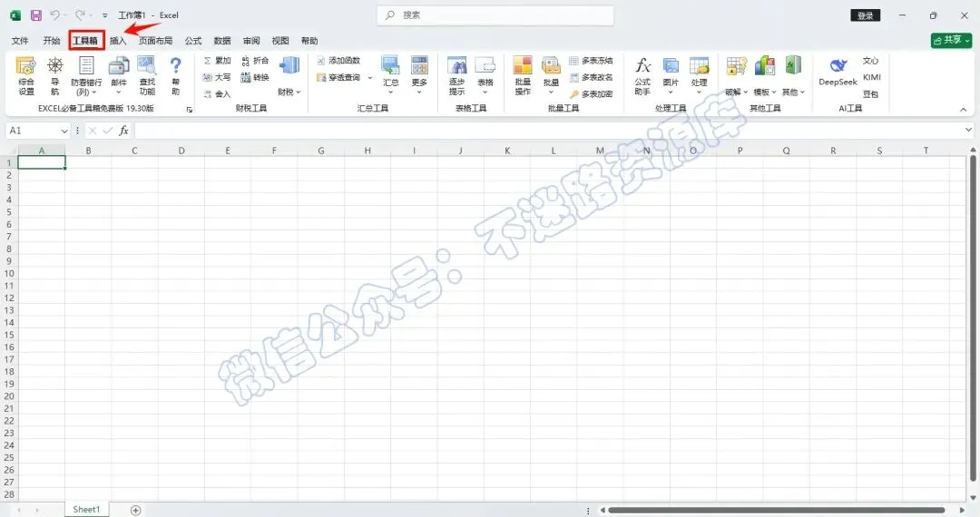Open the KIMI AI tool
Viewport: 980px width, 517px height.
(872, 77)
